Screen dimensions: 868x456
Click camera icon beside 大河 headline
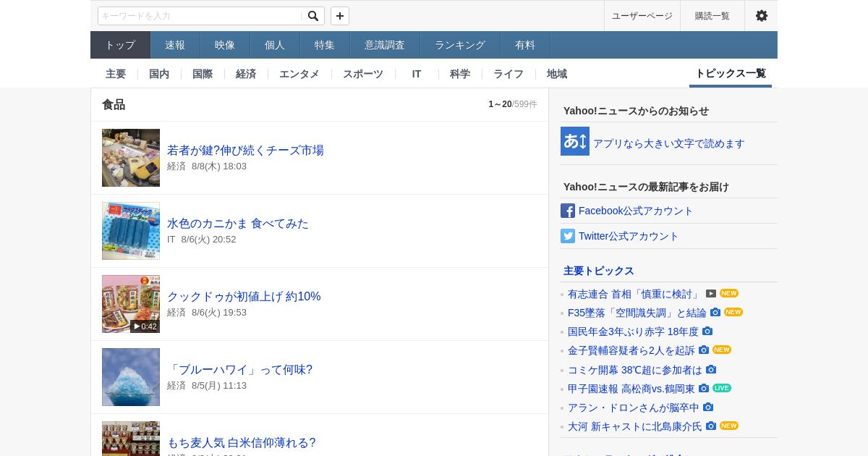pos(711,426)
